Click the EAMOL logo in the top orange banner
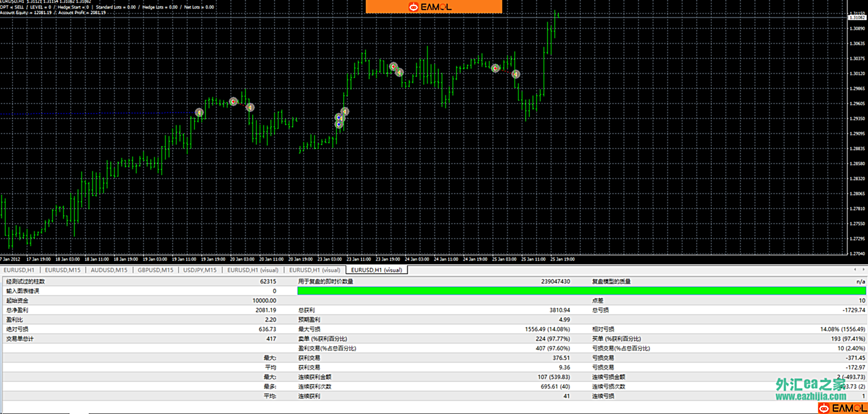Screen dimensions: 868x414 pos(434,7)
